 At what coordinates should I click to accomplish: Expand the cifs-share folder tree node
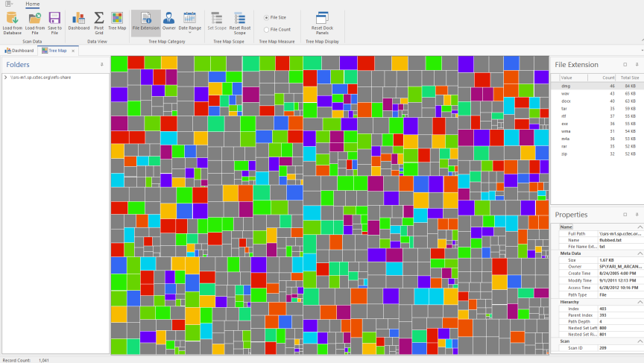(5, 77)
